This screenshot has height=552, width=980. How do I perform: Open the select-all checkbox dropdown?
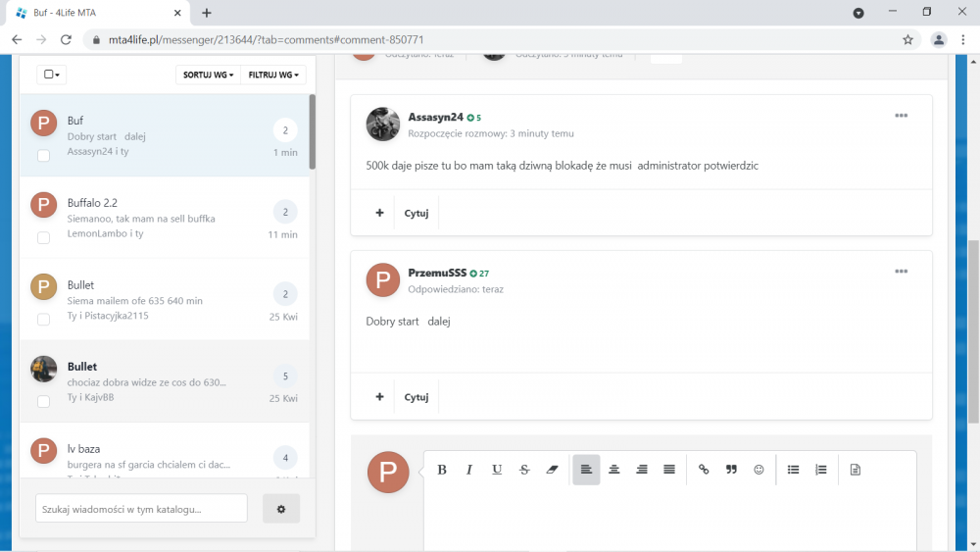(52, 75)
